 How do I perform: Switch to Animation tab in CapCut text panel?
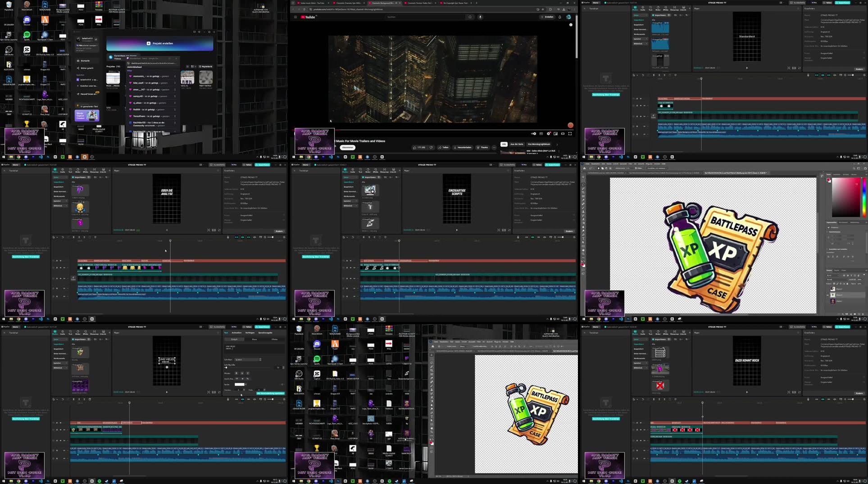click(x=236, y=333)
